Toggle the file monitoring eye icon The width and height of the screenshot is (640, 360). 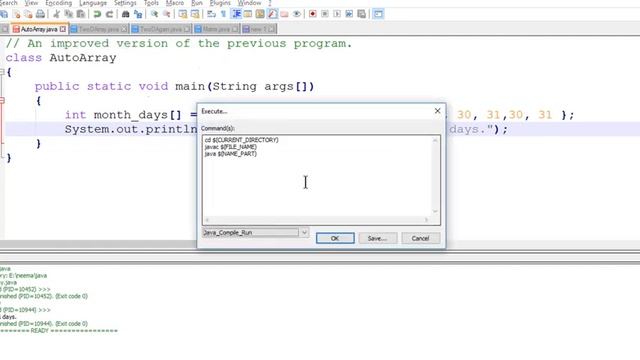coord(297,14)
